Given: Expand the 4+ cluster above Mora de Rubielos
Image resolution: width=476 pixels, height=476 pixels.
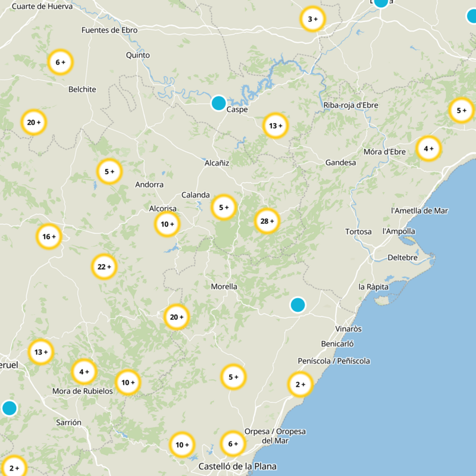Looking at the screenshot, I should [x=84, y=371].
